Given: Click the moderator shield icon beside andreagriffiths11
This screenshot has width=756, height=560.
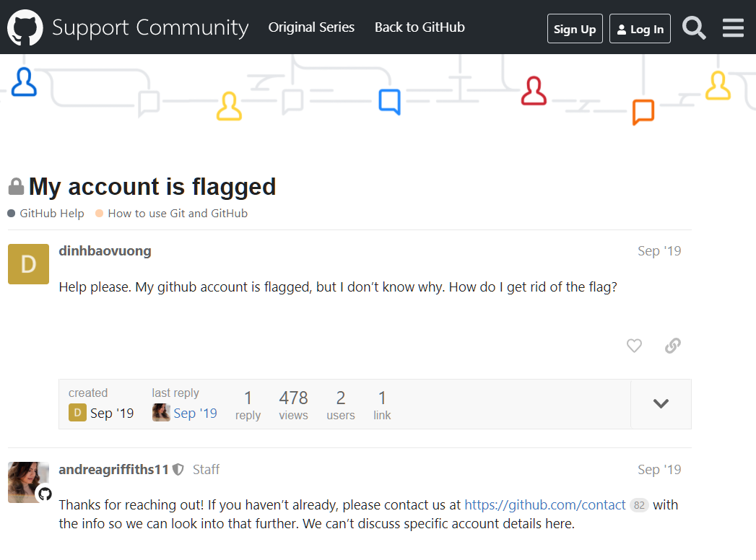Looking at the screenshot, I should 178,469.
